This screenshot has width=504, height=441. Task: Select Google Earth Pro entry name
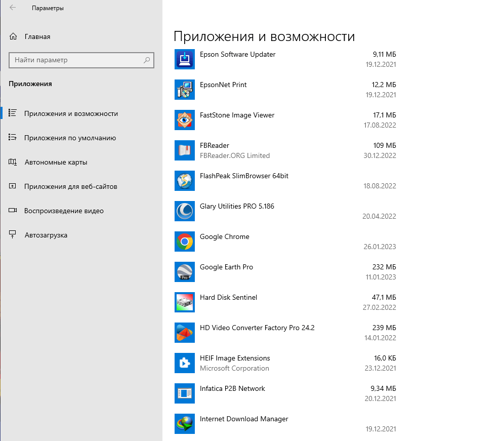(x=226, y=267)
